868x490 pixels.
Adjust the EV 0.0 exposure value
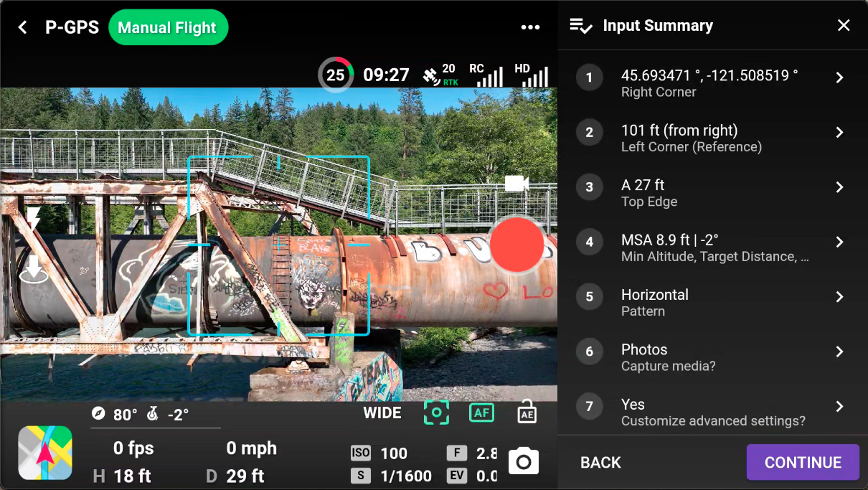[472, 476]
